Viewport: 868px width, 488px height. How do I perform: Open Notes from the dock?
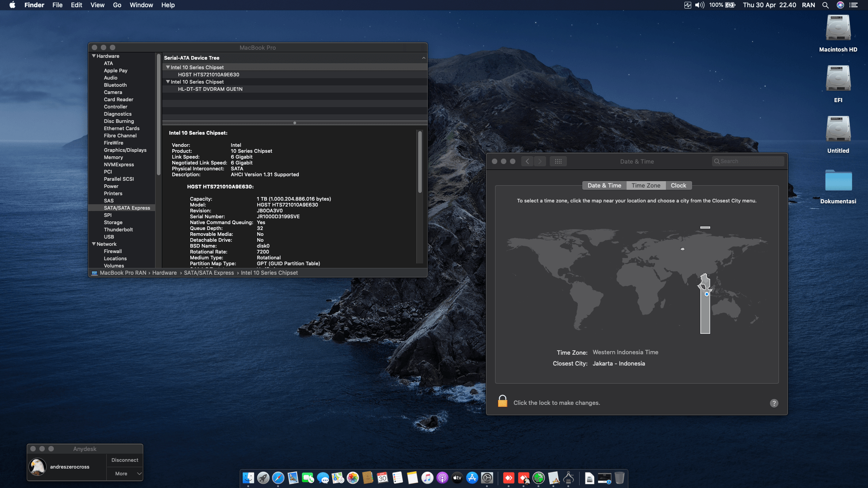point(412,478)
